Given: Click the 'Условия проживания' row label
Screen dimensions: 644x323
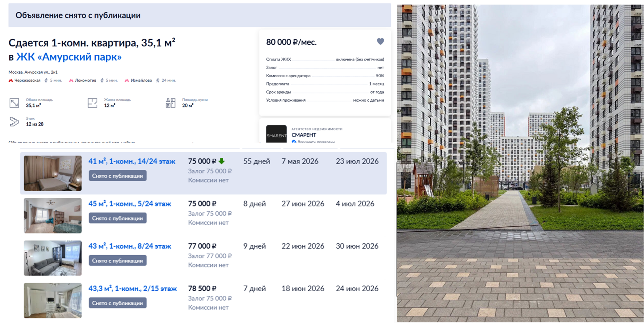Looking at the screenshot, I should [286, 101].
